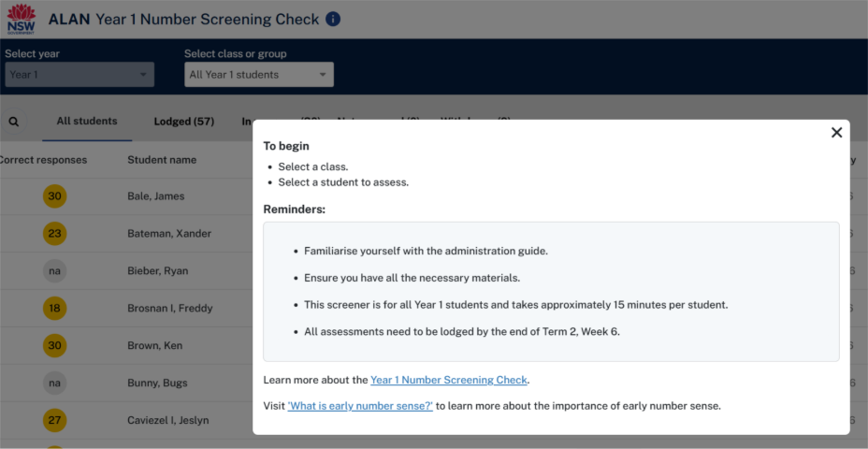Close the To begin dialog
The height and width of the screenshot is (449, 868).
click(x=836, y=132)
